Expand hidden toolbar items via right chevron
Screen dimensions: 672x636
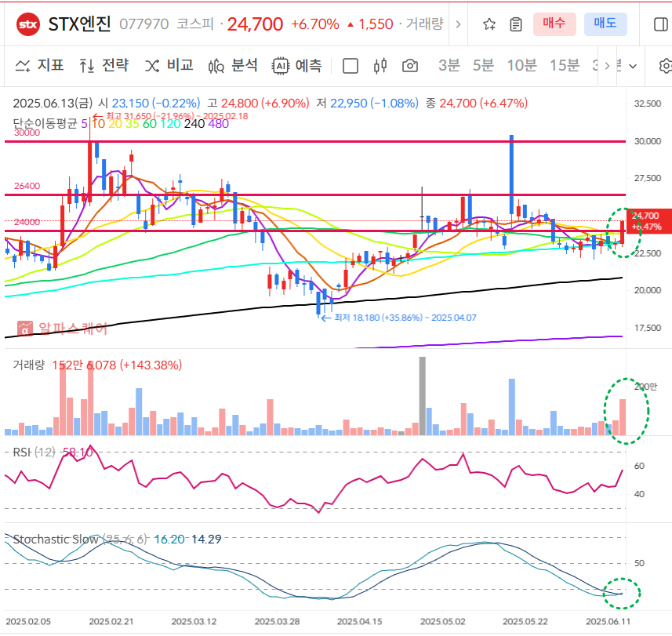(607, 66)
